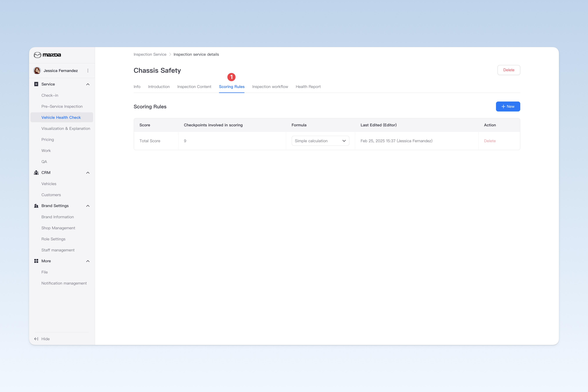Open Visualization & Explanation page
Image resolution: width=588 pixels, height=392 pixels.
(x=66, y=129)
